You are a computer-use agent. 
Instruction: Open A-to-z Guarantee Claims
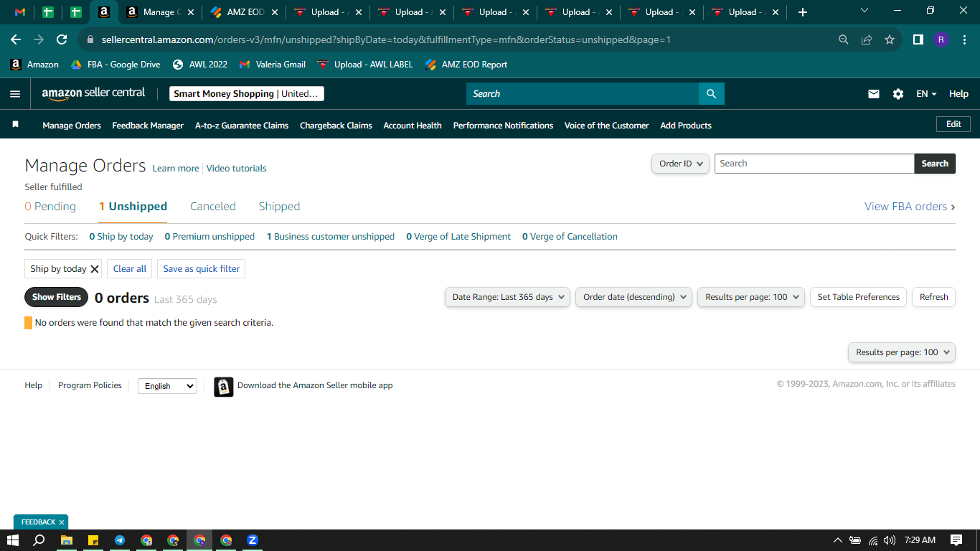(242, 126)
